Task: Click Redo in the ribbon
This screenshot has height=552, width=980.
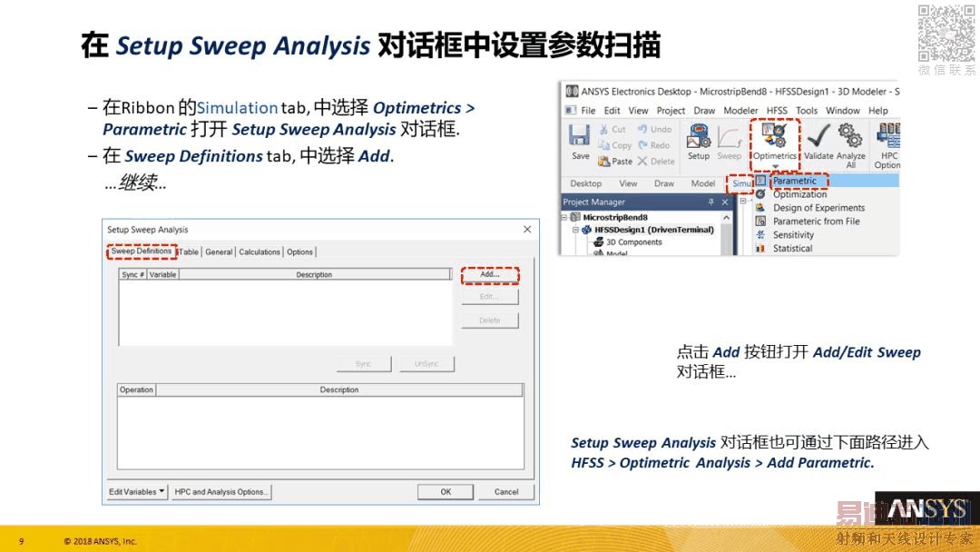Action: coord(653,145)
